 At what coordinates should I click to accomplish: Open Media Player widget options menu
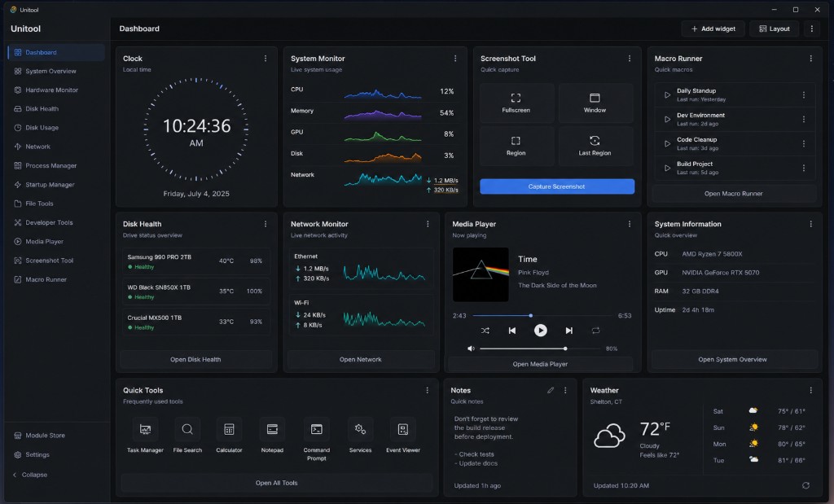[x=630, y=225]
